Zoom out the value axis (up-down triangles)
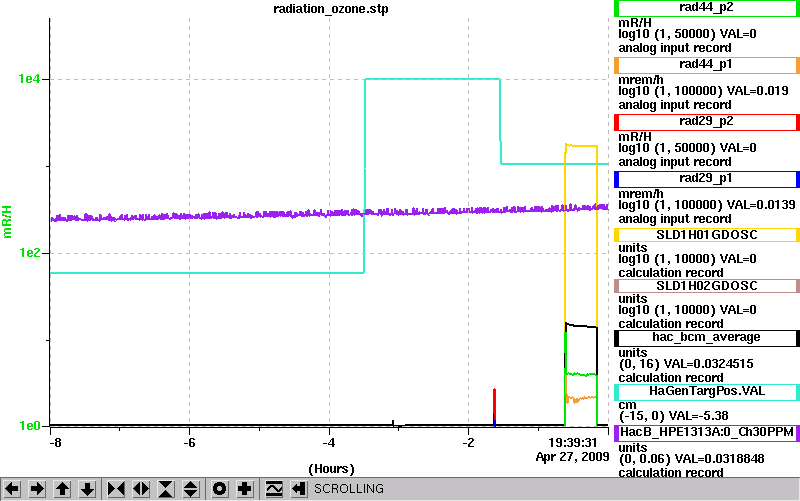This screenshot has width=800, height=501. click(x=191, y=489)
